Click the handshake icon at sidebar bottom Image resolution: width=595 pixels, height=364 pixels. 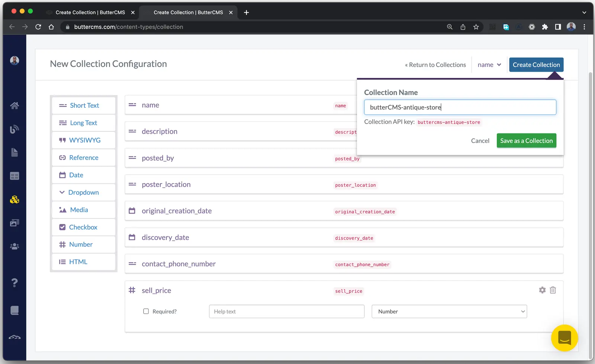(15, 337)
